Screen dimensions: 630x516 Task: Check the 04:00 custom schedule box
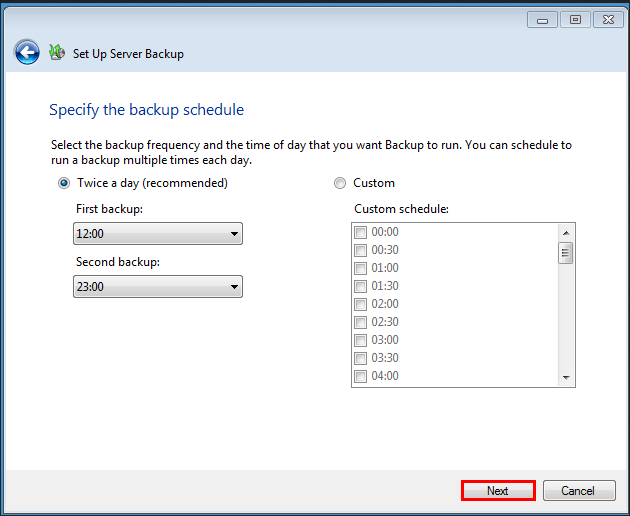[x=361, y=376]
